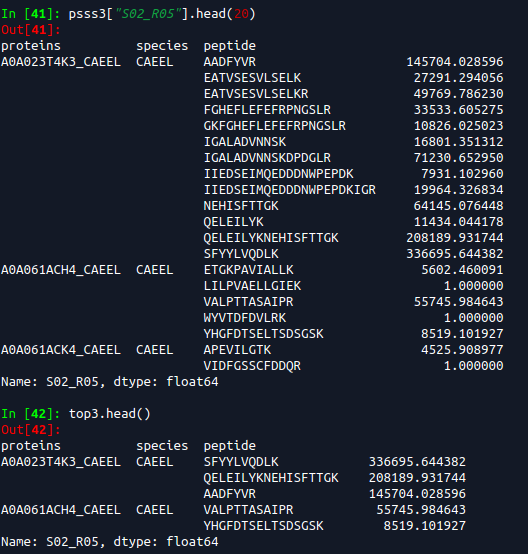Click SFYYLVQDLK in top3 output
This screenshot has width=528, height=554.
[241, 462]
